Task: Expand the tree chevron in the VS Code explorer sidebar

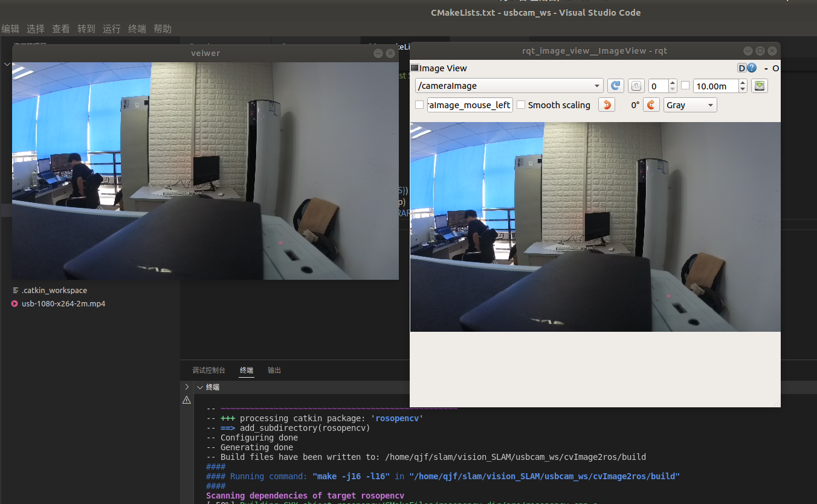Action: [x=6, y=64]
